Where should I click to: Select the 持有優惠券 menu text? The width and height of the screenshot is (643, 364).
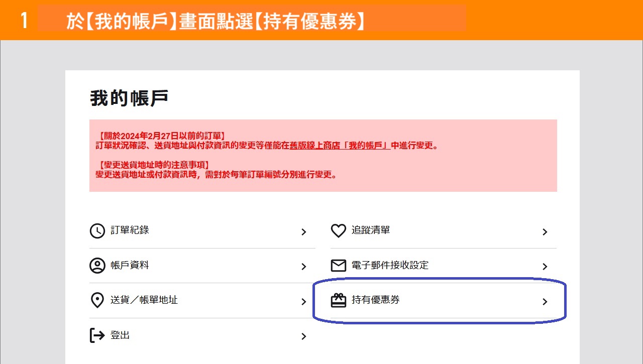click(x=376, y=300)
